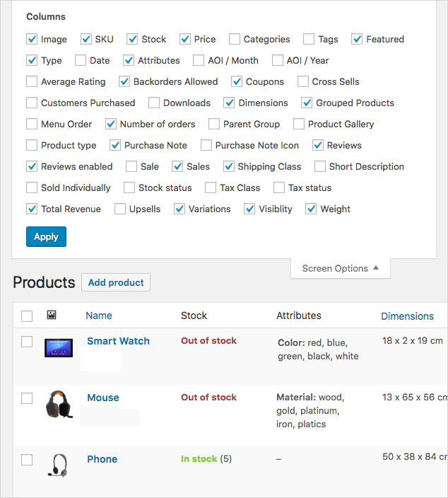
Task: Uncheck the SKU column checkbox
Action: pyautogui.click(x=86, y=40)
